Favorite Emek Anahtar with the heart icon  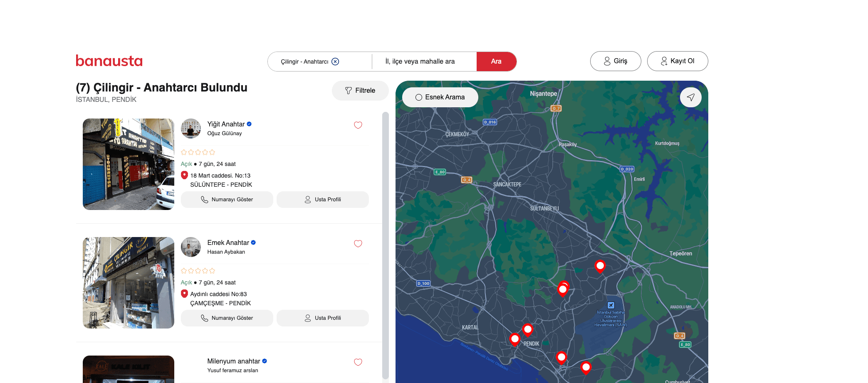click(x=358, y=244)
